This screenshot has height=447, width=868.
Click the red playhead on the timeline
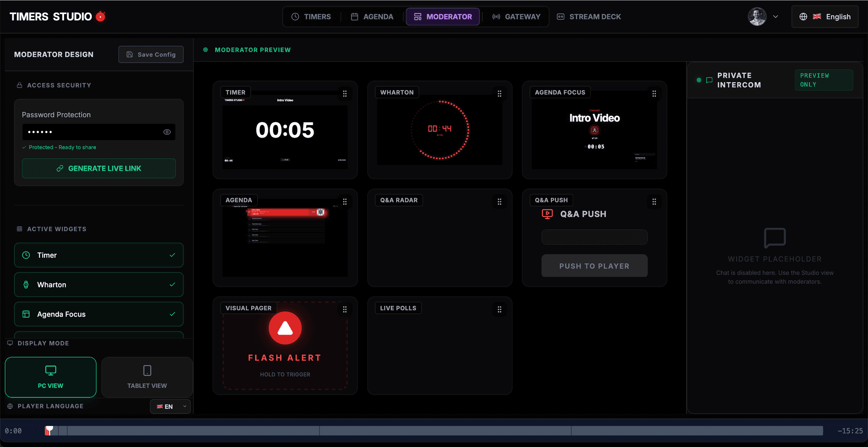pyautogui.click(x=49, y=430)
